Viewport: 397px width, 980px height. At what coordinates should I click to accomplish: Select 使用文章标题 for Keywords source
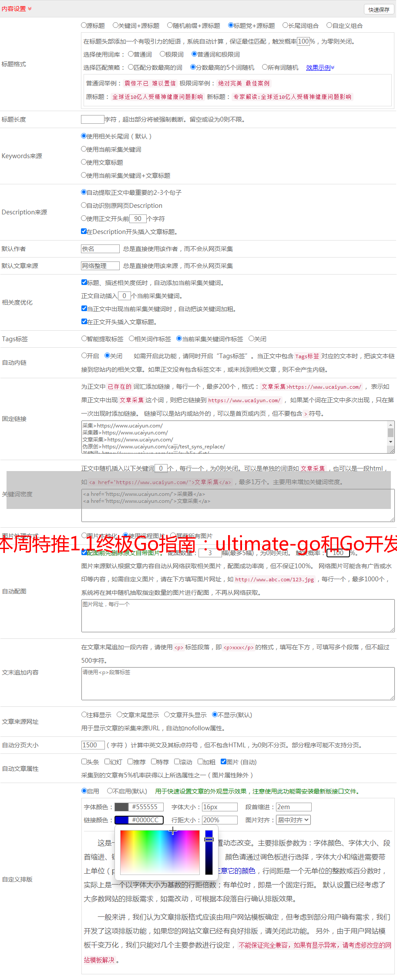click(84, 162)
